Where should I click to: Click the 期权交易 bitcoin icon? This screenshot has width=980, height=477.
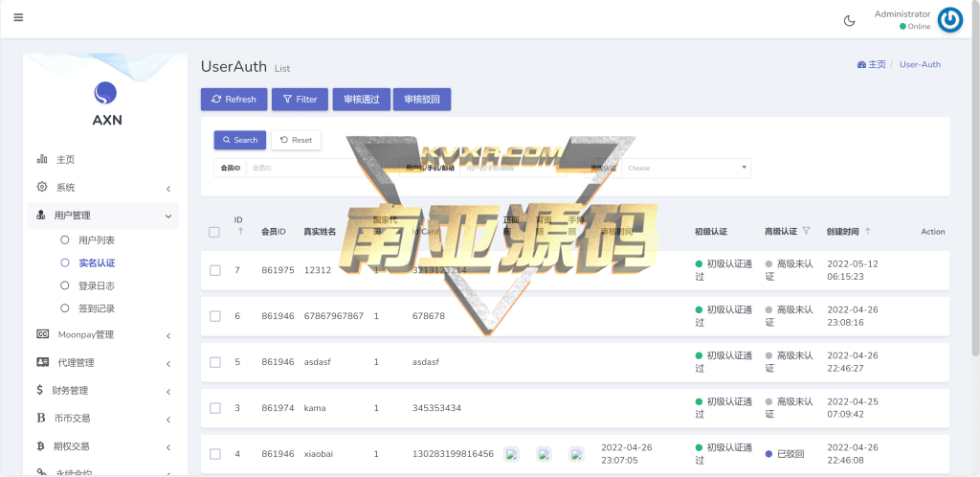coord(40,445)
